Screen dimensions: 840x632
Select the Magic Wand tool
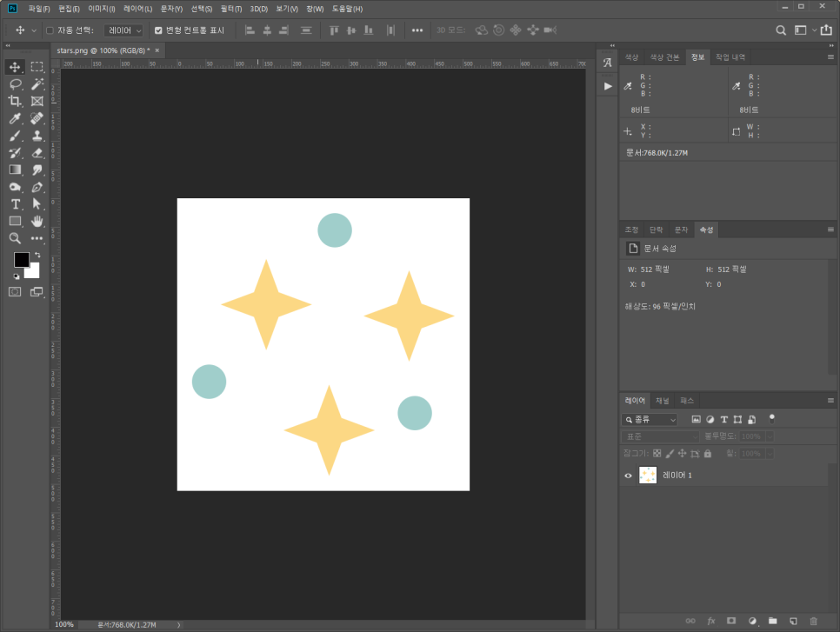coord(37,84)
